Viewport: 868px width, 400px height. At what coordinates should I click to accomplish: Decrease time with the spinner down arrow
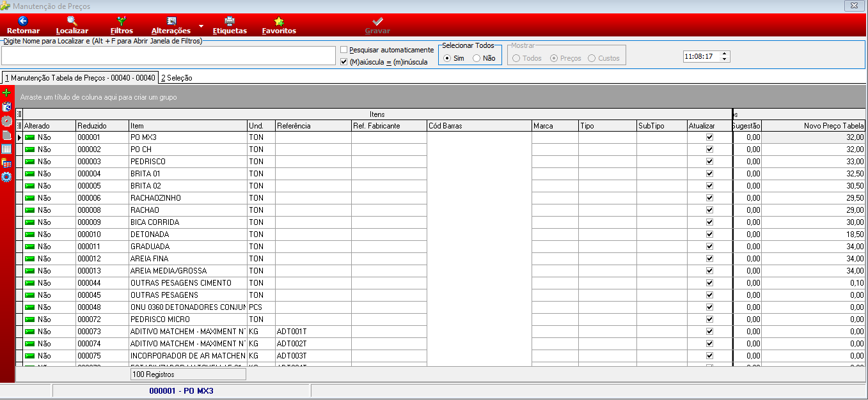point(725,59)
